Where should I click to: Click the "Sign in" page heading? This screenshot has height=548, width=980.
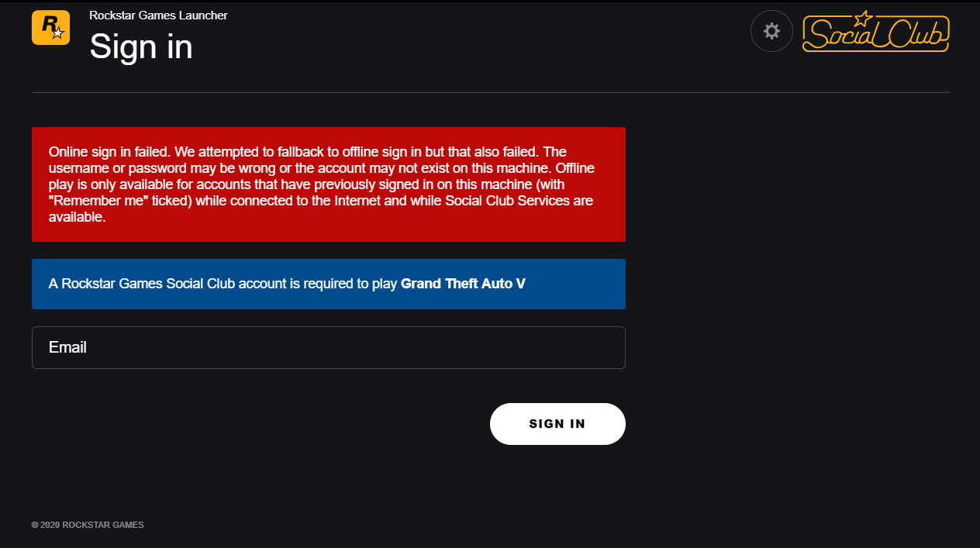141,47
